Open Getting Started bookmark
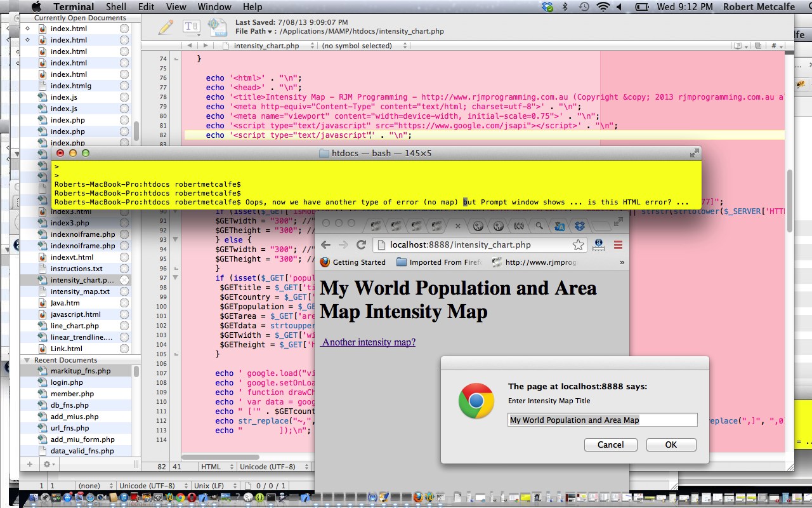This screenshot has height=508, width=812. [353, 262]
